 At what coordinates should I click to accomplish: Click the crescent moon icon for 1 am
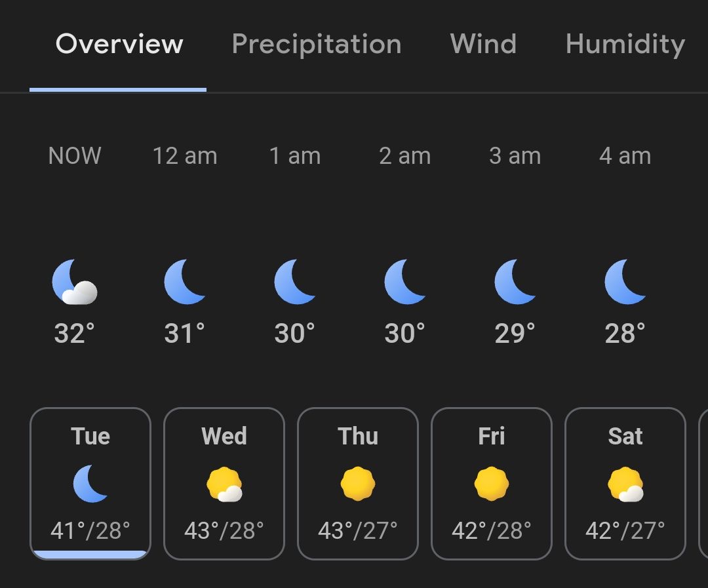click(295, 282)
